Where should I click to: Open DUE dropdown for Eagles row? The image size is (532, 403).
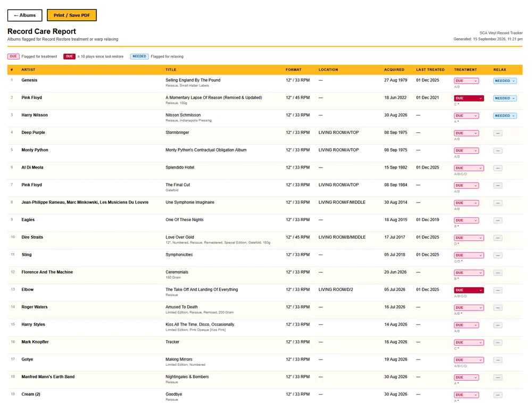point(466,220)
